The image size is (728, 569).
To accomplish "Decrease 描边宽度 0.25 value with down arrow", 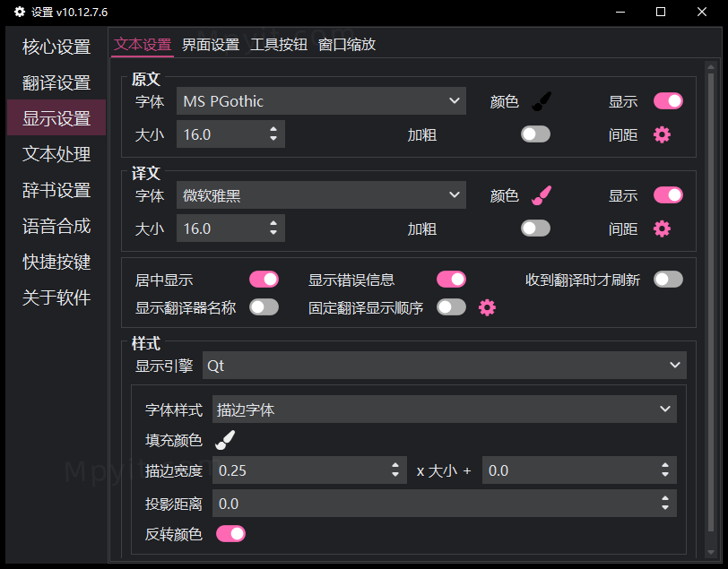I will [x=395, y=475].
